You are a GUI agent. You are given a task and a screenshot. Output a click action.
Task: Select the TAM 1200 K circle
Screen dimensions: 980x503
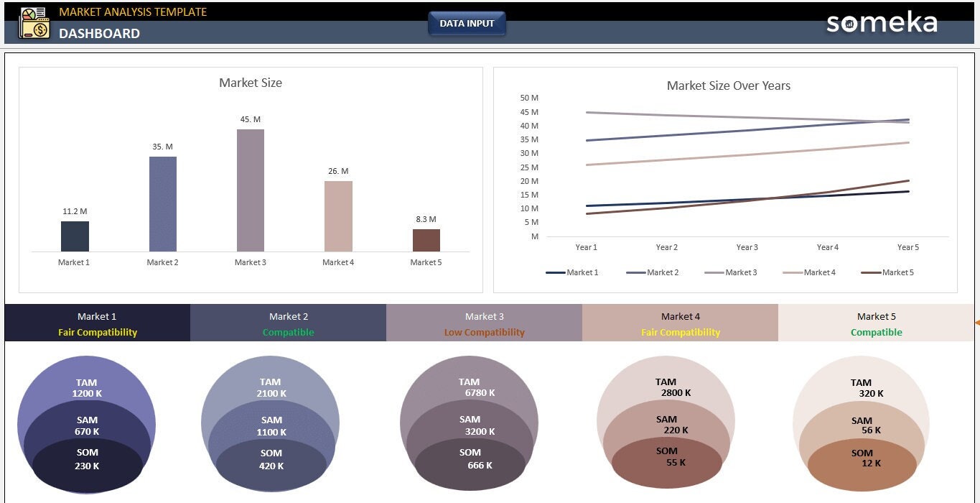click(x=86, y=387)
